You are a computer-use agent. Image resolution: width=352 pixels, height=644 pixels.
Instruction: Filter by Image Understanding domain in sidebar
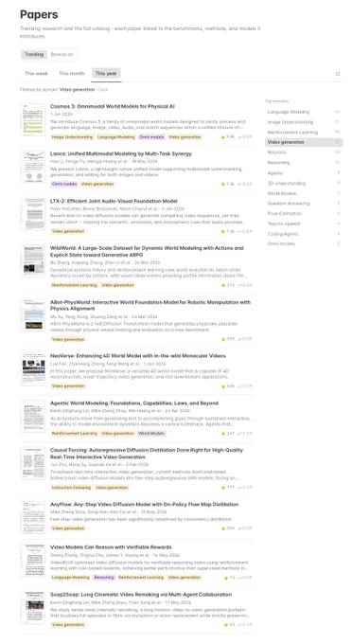(304, 122)
